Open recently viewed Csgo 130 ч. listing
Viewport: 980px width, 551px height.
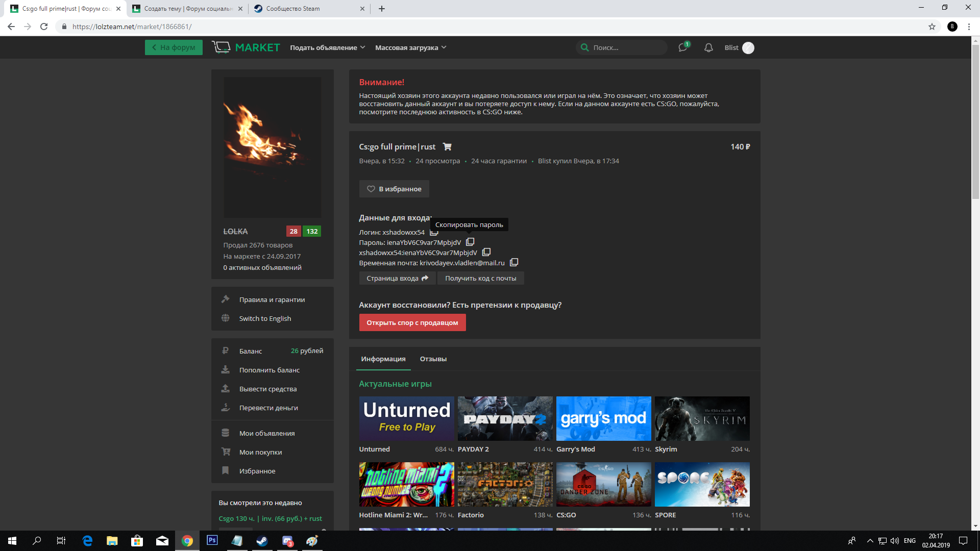[270, 518]
